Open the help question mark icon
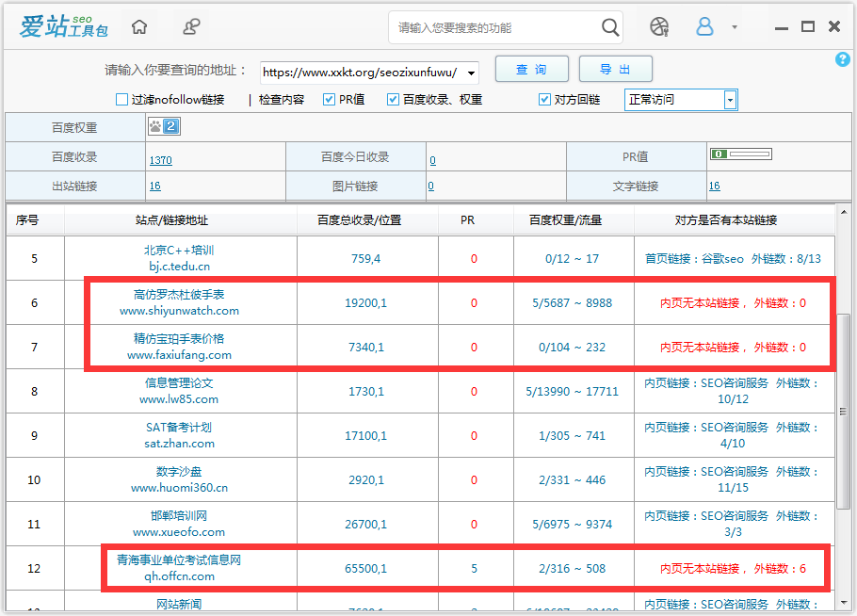This screenshot has width=857, height=616. tap(842, 59)
